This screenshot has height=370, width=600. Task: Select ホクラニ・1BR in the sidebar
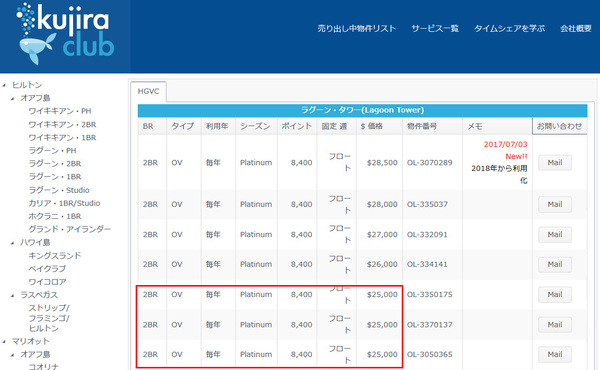tap(55, 216)
